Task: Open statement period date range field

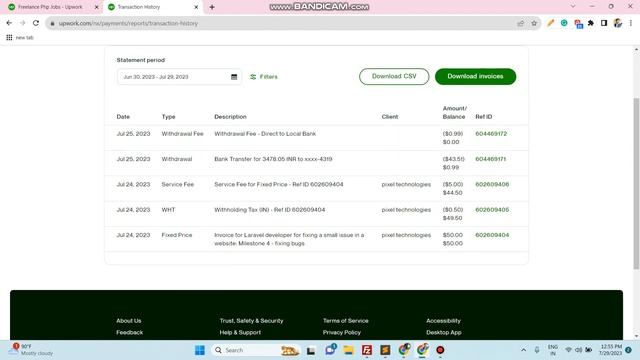Action: [x=179, y=77]
